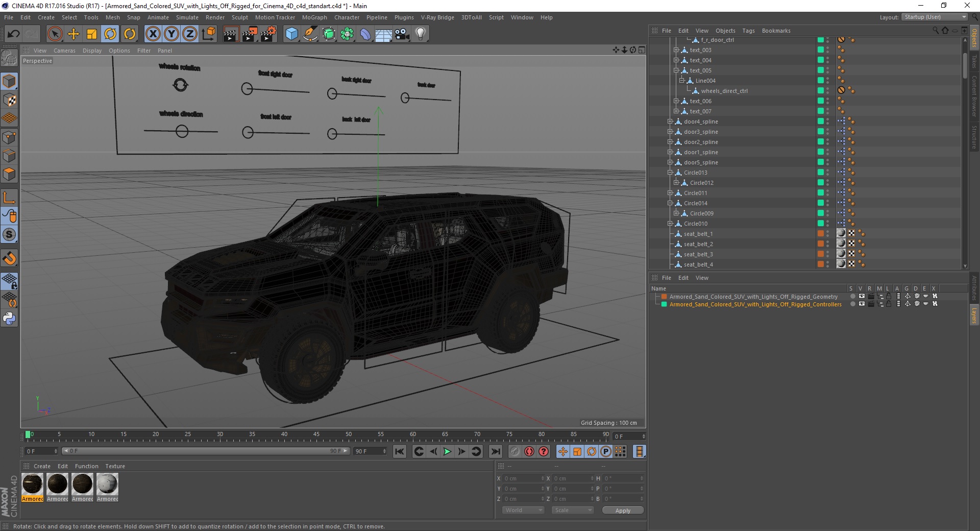Click the timeline playhead at frame 0
The width and height of the screenshot is (980, 531).
28,435
